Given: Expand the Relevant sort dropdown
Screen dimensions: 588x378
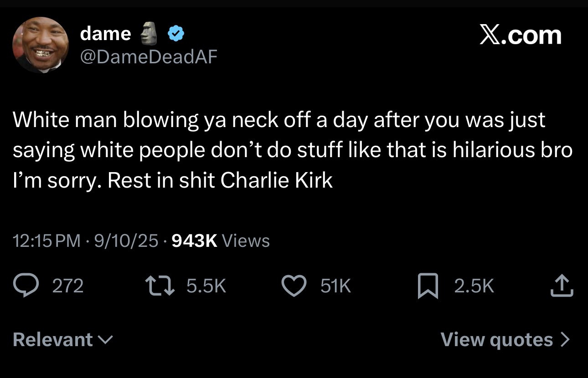Looking at the screenshot, I should [63, 340].
